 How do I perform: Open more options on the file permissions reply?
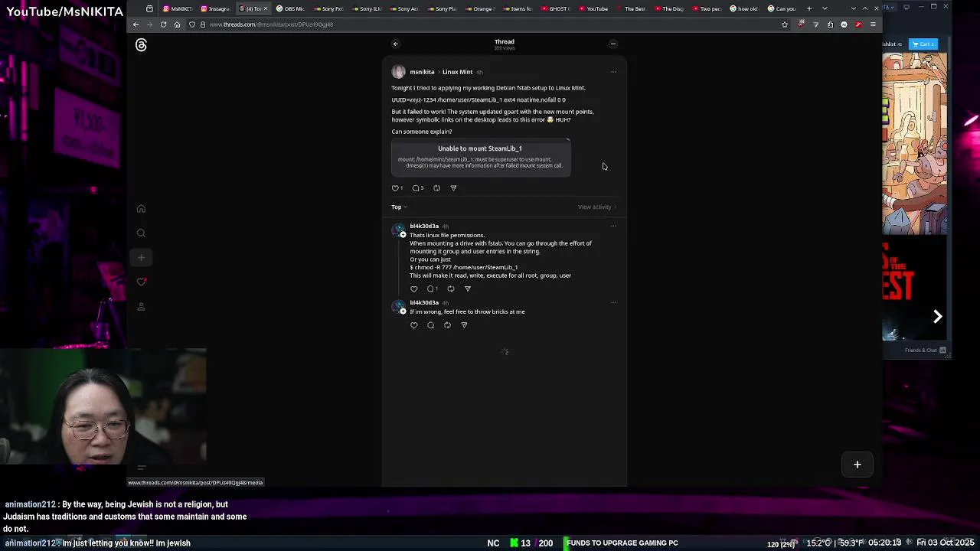[613, 226]
